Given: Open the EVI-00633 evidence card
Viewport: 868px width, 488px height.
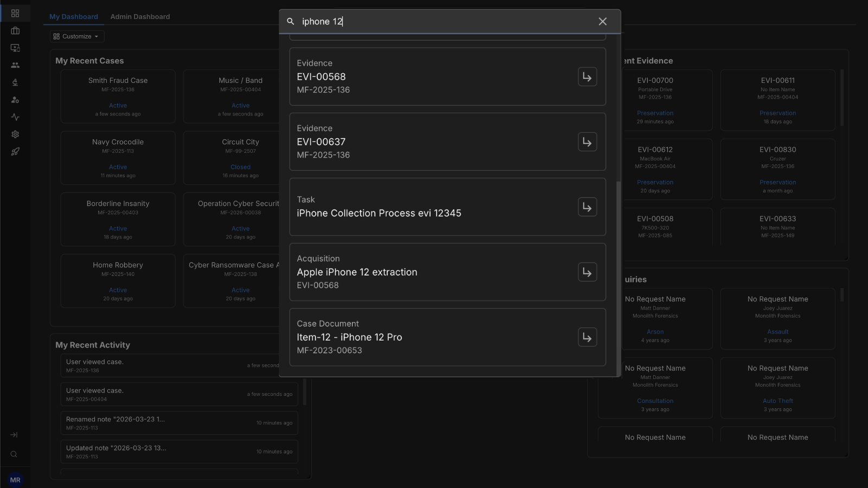Looking at the screenshot, I should pos(777,227).
